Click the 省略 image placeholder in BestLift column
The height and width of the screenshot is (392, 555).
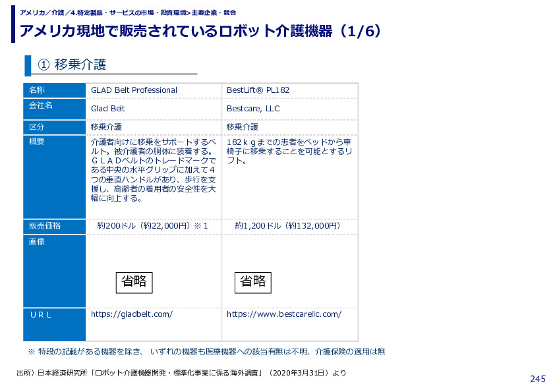[x=253, y=283]
